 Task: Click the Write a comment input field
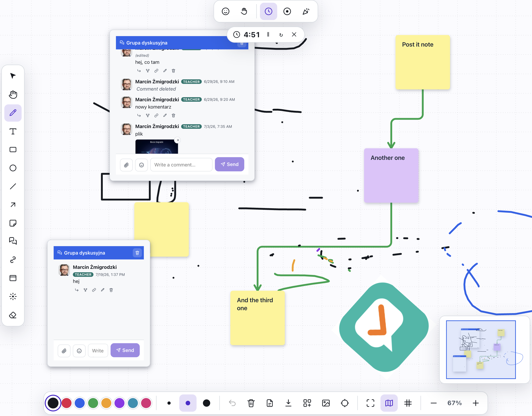point(181,165)
